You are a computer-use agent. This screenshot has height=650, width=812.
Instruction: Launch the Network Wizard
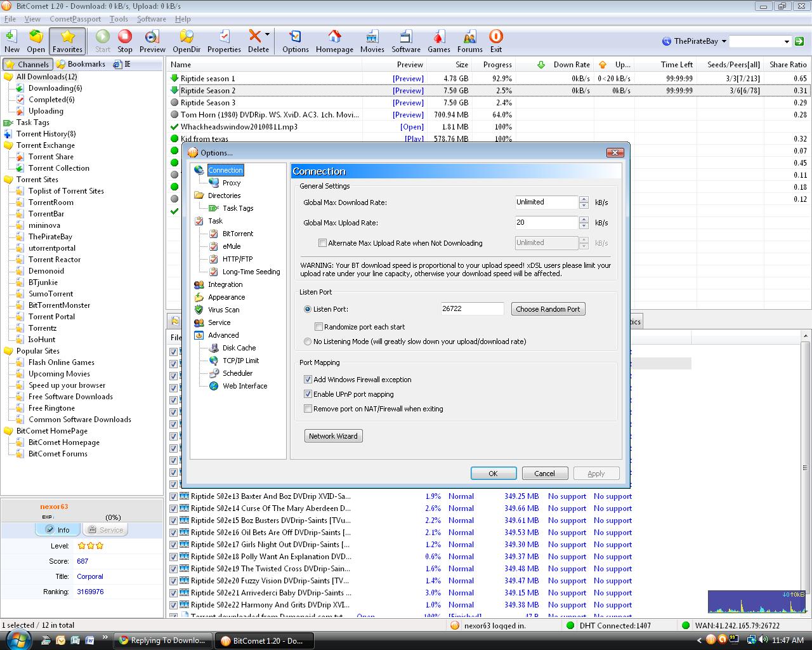point(333,435)
